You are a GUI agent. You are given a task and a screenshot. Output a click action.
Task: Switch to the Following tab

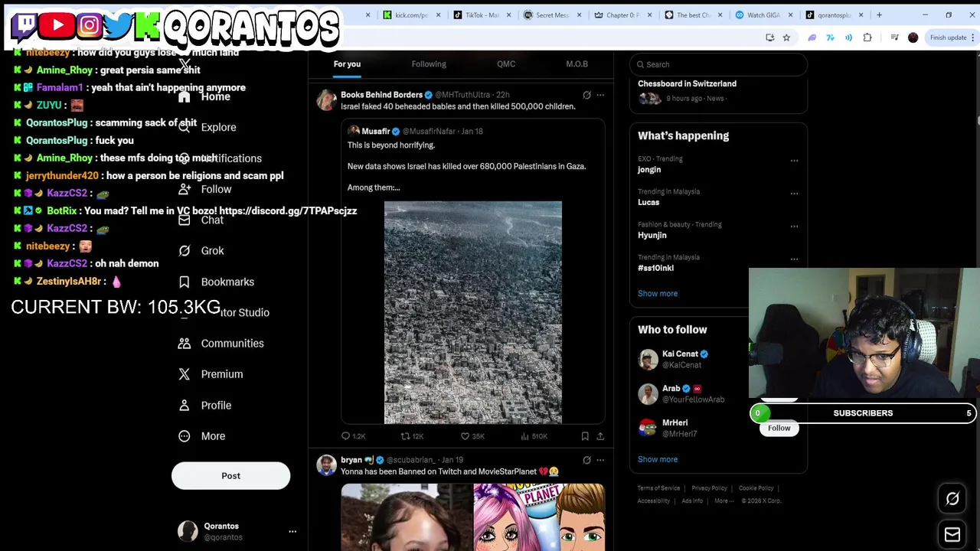tap(429, 64)
